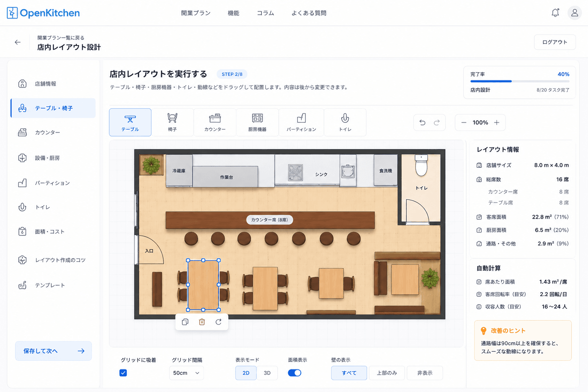Rotate the selected table
Image resolution: width=588 pixels, height=392 pixels.
tap(219, 322)
